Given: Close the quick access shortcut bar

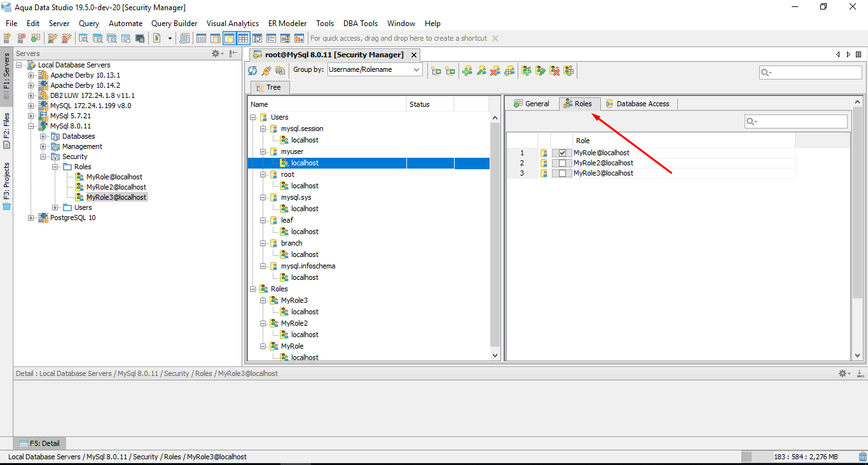Looking at the screenshot, I should 495,38.
